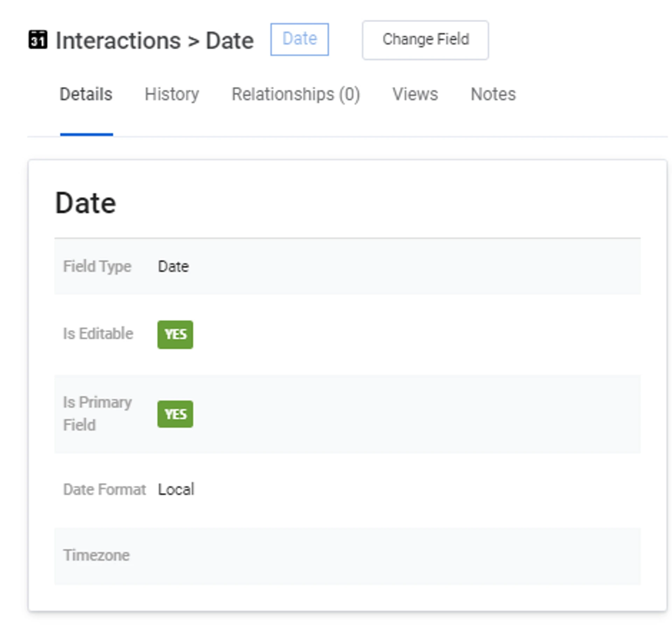Select the Notes tab

pyautogui.click(x=493, y=94)
